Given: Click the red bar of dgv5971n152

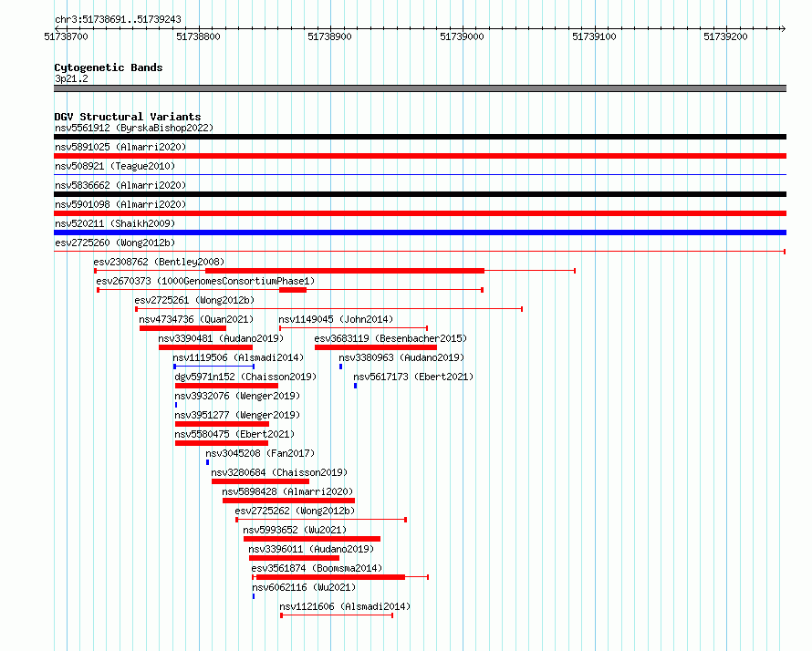Looking at the screenshot, I should (227, 386).
